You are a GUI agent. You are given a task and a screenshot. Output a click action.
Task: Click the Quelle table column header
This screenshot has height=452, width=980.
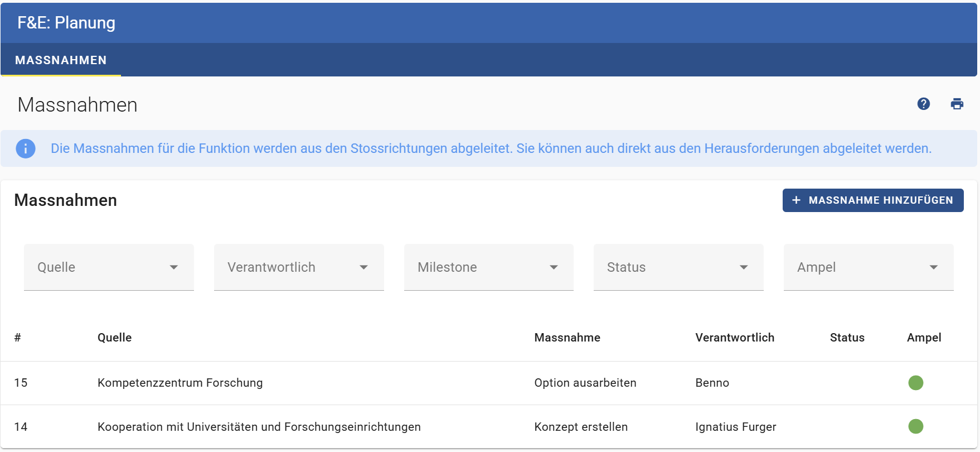tap(115, 338)
